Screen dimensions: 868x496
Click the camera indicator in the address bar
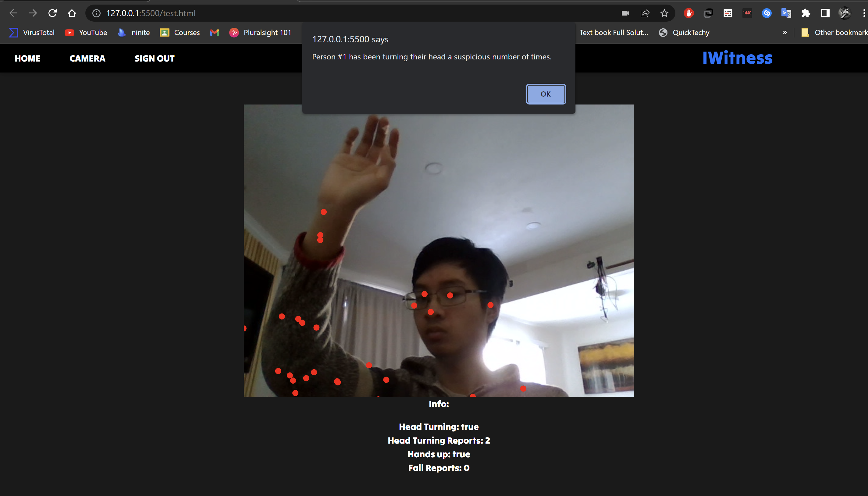pos(625,13)
